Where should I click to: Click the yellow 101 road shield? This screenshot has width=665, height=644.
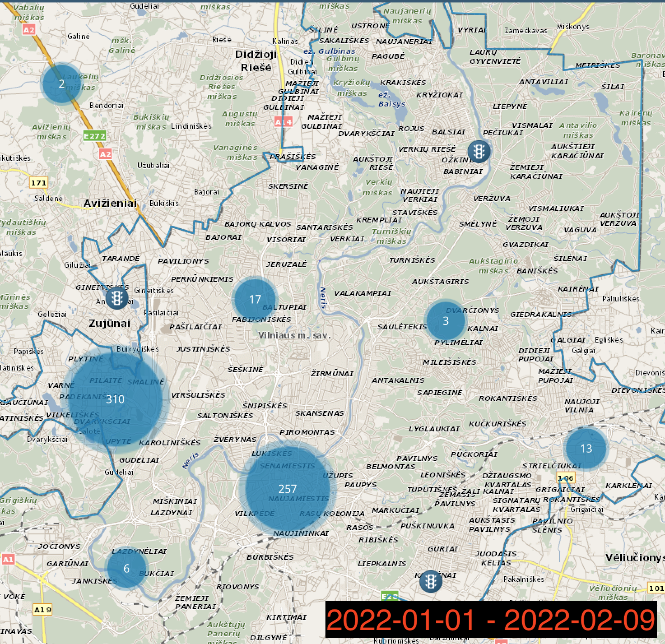tap(656, 588)
